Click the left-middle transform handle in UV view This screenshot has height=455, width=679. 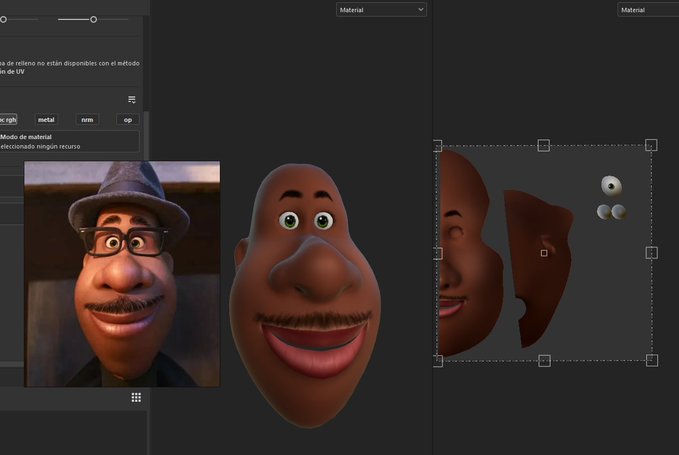click(x=437, y=253)
